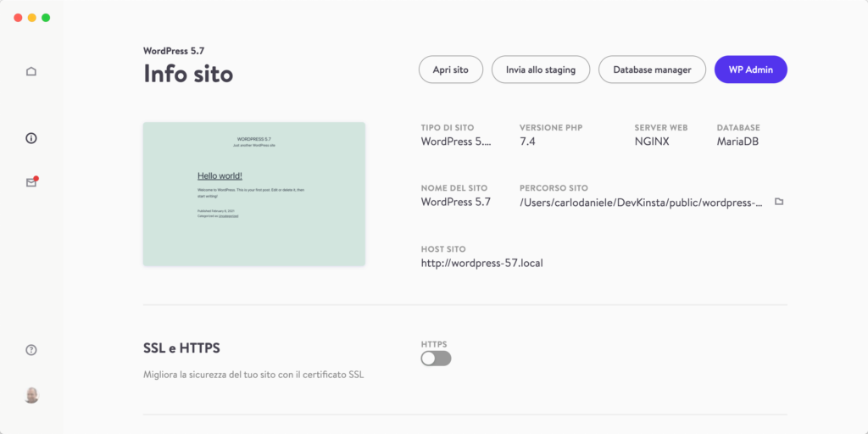Screen dimensions: 868x434
Task: Click the Apri sito button
Action: [451, 70]
